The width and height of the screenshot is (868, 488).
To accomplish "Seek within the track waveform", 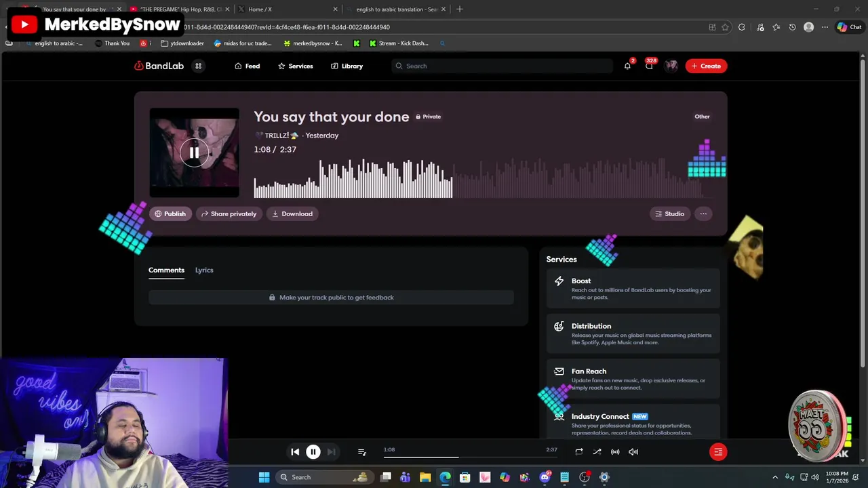I will click(482, 179).
